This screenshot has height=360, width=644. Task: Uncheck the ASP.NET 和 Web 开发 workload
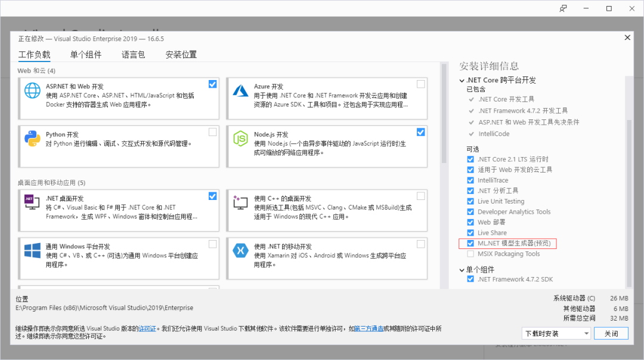(212, 84)
